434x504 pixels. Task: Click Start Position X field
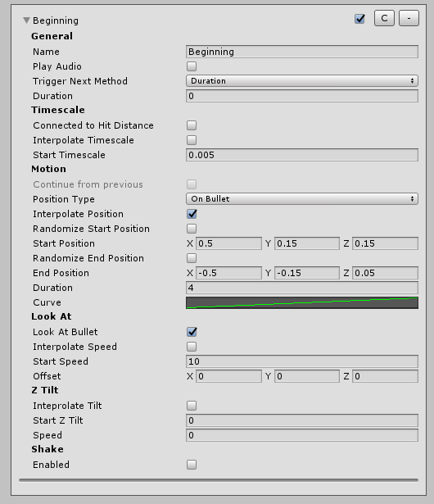(x=228, y=243)
